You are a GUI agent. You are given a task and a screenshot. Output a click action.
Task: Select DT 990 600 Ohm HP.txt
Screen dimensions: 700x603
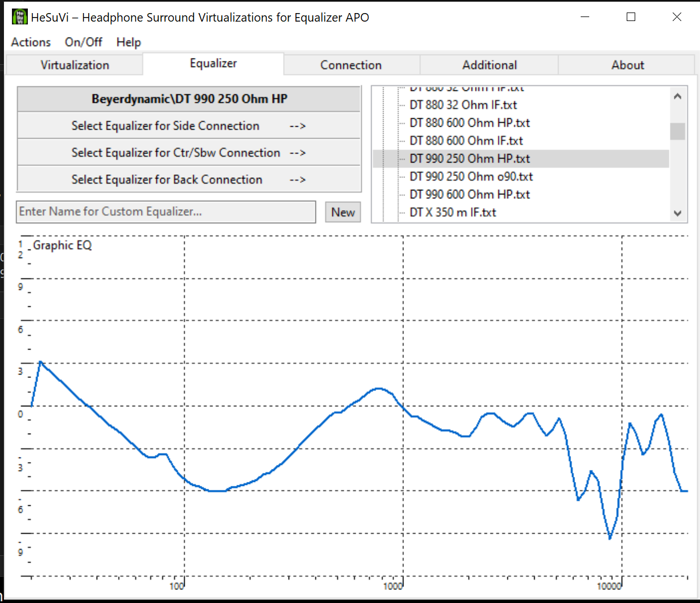(469, 194)
